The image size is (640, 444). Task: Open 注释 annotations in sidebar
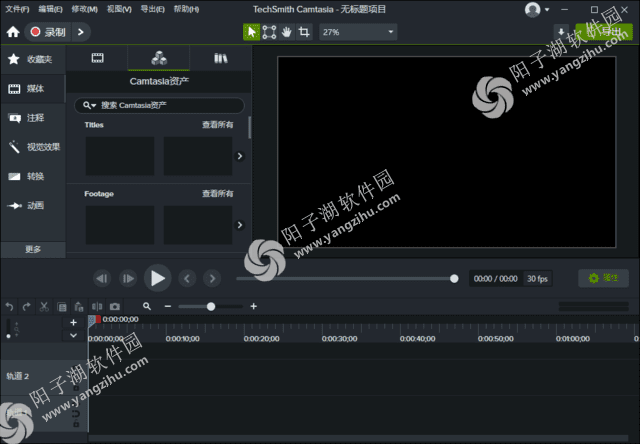(x=33, y=118)
